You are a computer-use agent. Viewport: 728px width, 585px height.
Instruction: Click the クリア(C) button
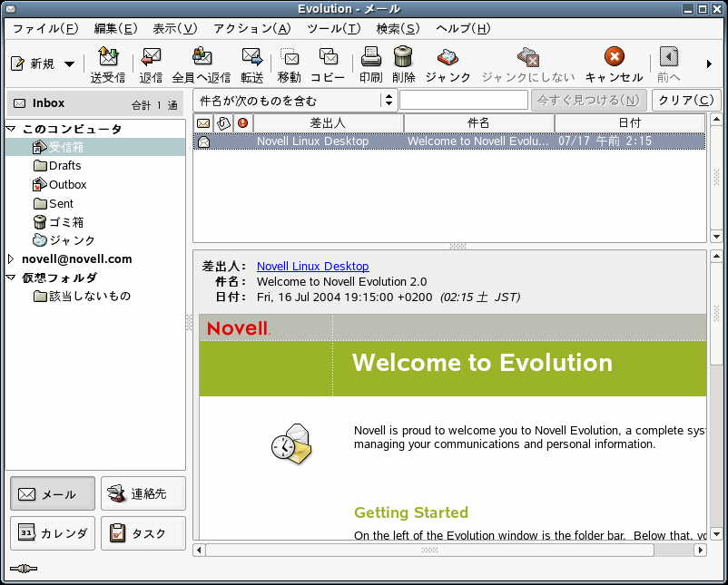686,100
